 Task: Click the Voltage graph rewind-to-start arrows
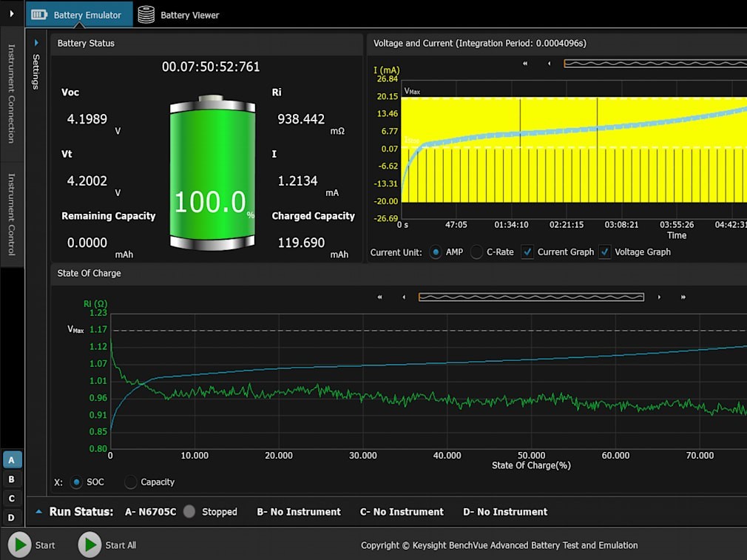[525, 64]
